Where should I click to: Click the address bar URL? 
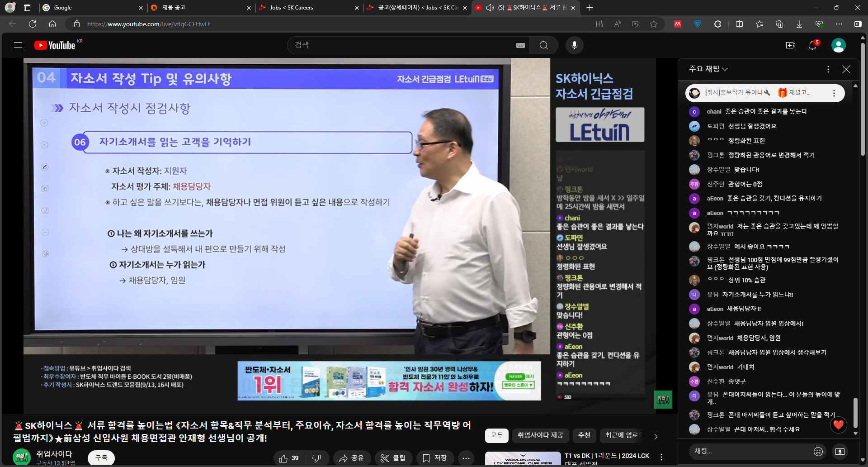(149, 24)
